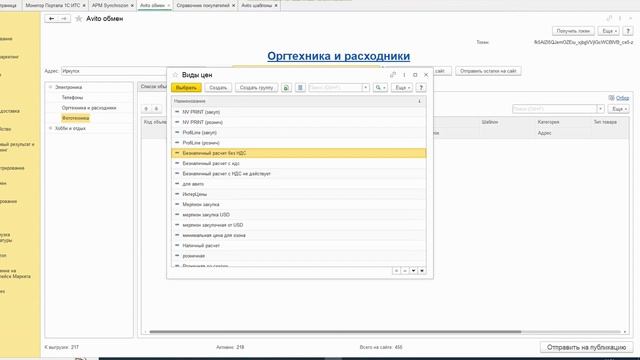640x360 pixels.
Task: Select the минимальная цена для озона row
Action: [x=299, y=235]
